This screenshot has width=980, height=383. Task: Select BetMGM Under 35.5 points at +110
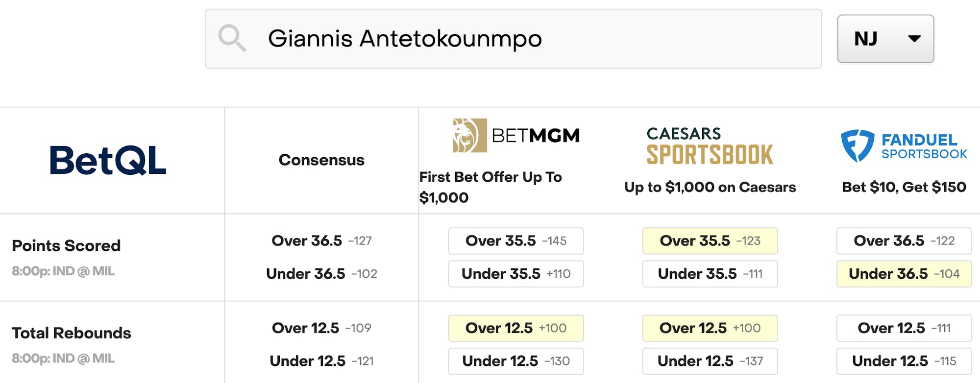(x=516, y=274)
